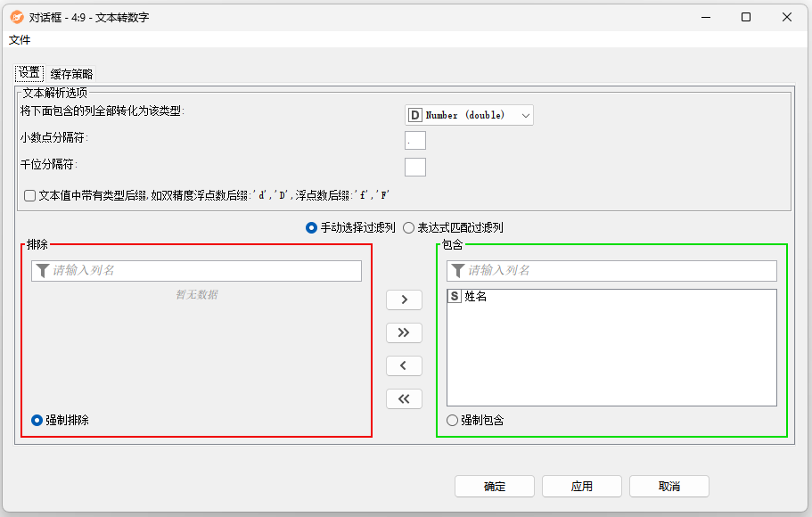Click the string type icon beside 姓名
812x517 pixels.
pos(455,297)
